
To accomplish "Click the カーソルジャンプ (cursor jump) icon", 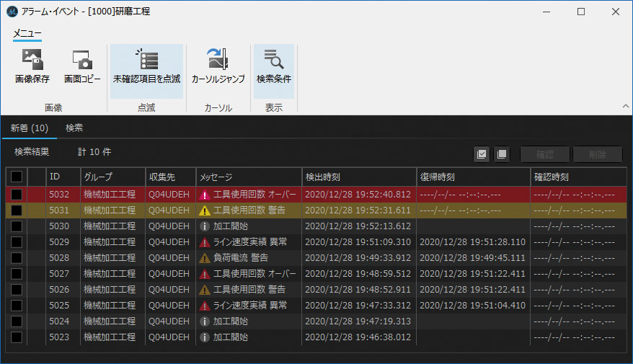I will point(218,61).
